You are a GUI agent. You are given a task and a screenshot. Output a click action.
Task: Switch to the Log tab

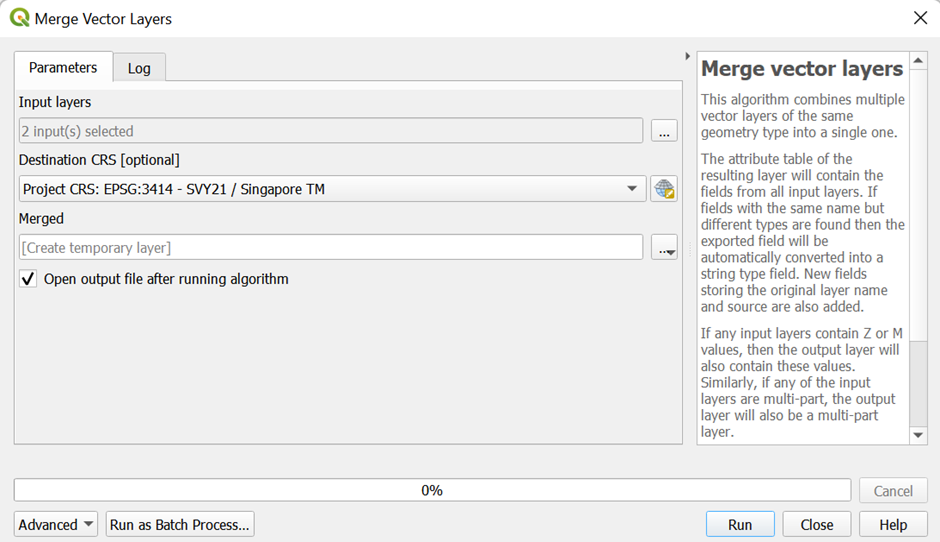click(139, 68)
